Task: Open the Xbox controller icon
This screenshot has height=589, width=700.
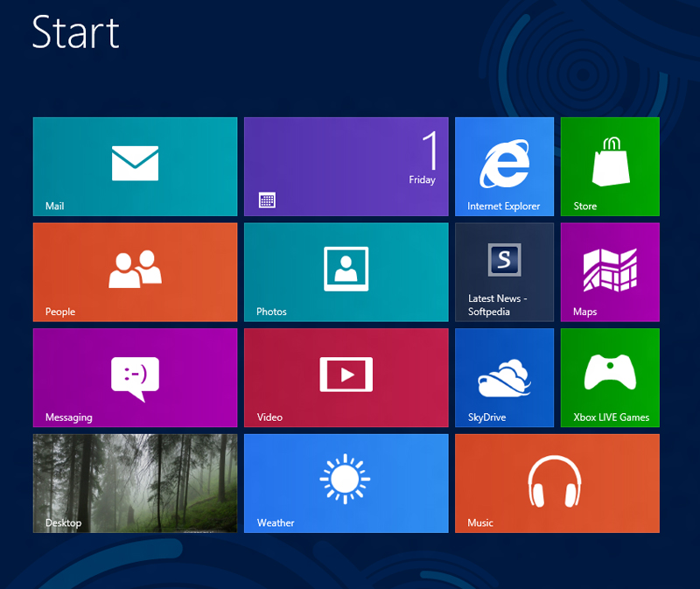Action: (x=610, y=372)
